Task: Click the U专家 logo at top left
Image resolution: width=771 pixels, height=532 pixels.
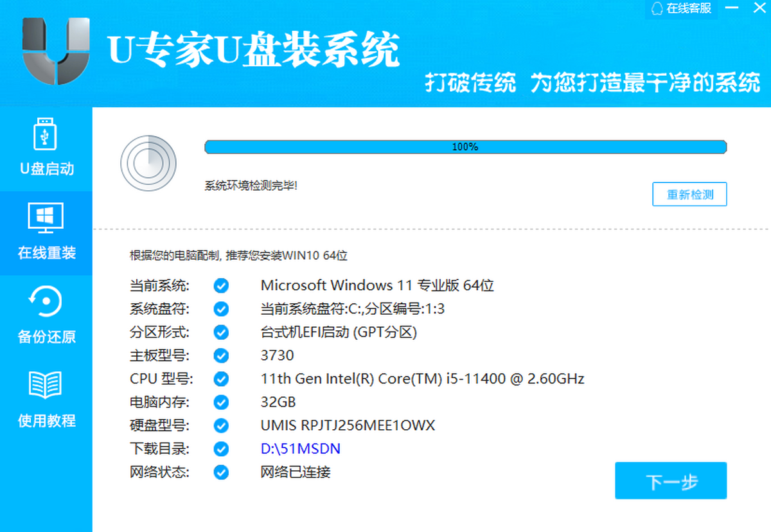Action: point(55,50)
